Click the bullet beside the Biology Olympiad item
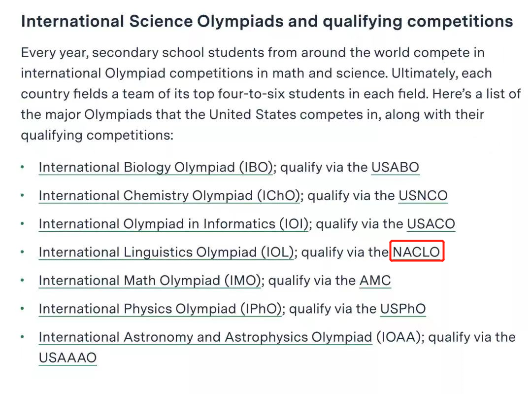 coord(23,167)
